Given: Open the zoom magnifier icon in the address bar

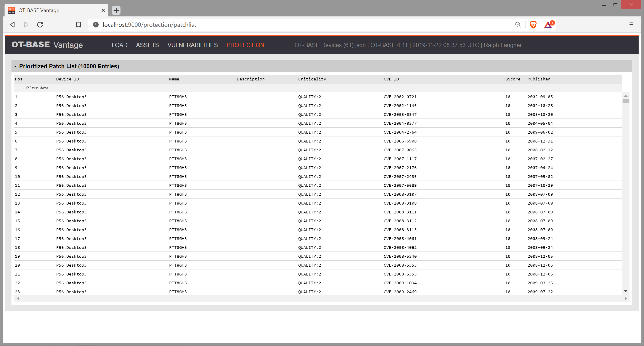Looking at the screenshot, I should point(518,25).
